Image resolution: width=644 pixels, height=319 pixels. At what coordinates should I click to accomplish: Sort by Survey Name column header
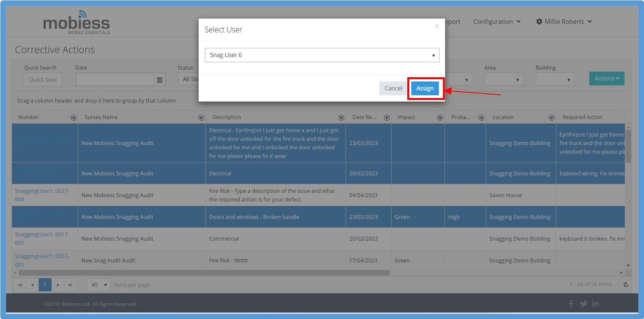point(101,117)
